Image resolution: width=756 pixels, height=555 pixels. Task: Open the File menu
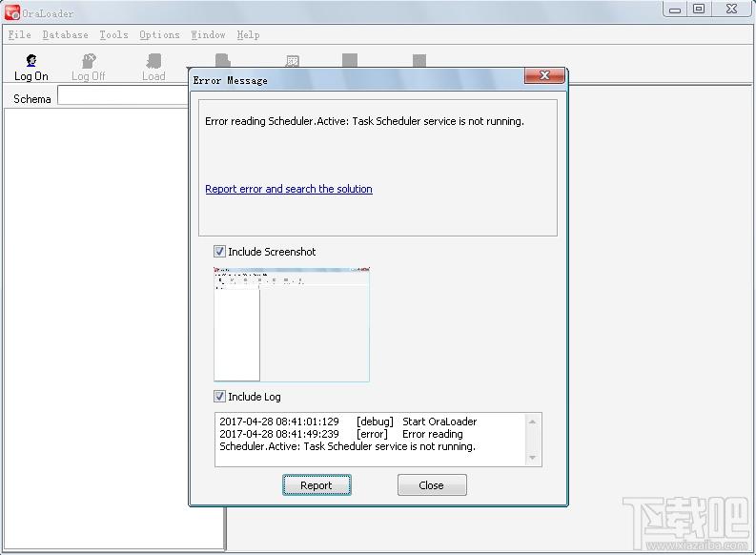click(x=20, y=34)
